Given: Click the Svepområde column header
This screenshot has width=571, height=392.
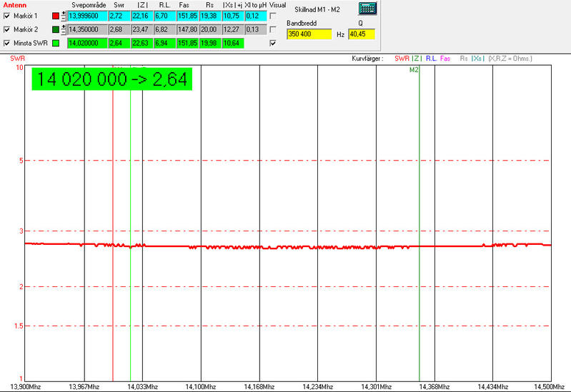Looking at the screenshot, I should click(x=89, y=5).
